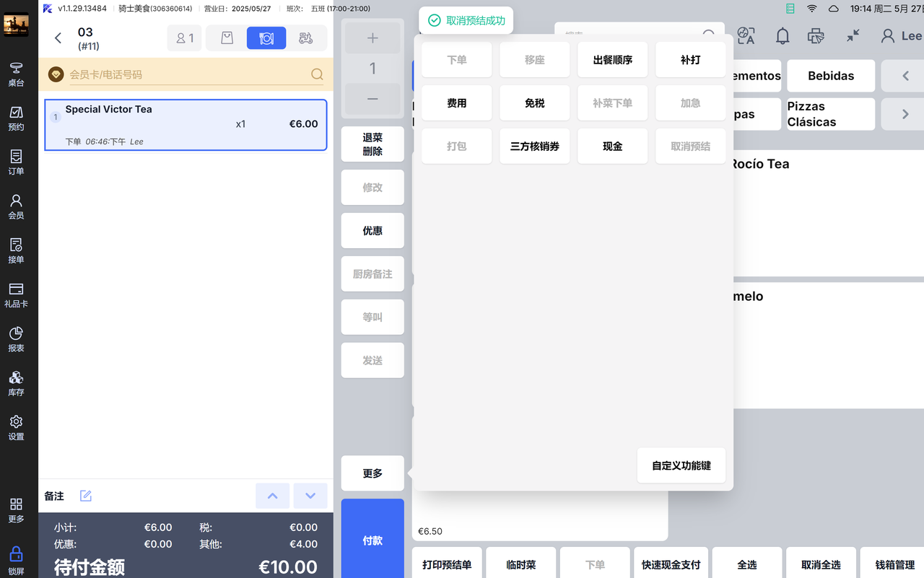Open the Bebidas category tab
The image size is (924, 578).
(831, 76)
